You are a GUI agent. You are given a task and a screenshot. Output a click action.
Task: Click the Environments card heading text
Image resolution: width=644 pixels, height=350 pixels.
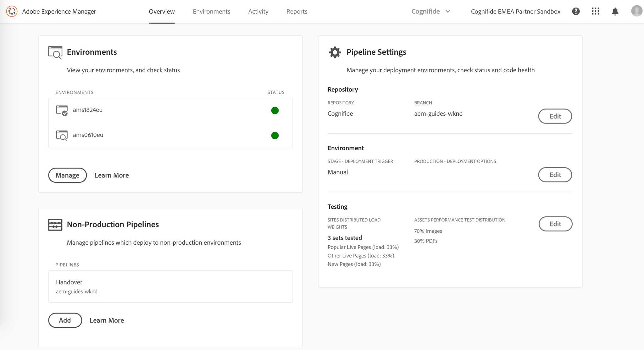click(92, 52)
